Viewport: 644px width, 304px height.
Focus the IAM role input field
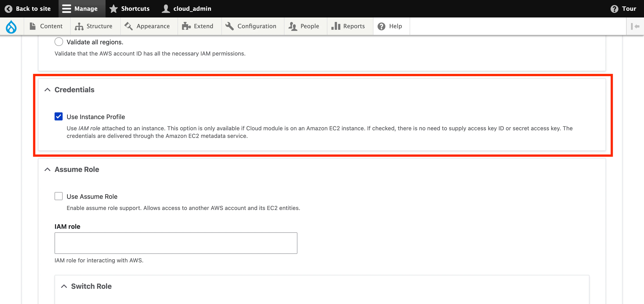click(176, 243)
